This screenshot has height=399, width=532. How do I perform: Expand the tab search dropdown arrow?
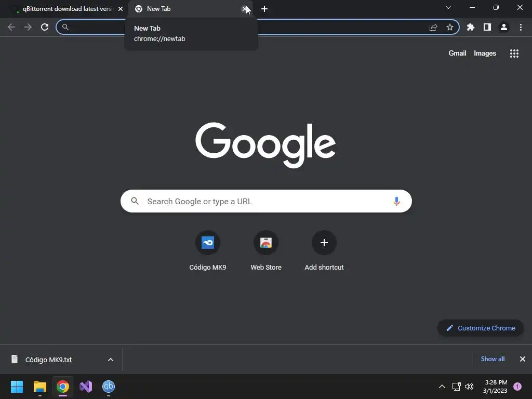448,7
